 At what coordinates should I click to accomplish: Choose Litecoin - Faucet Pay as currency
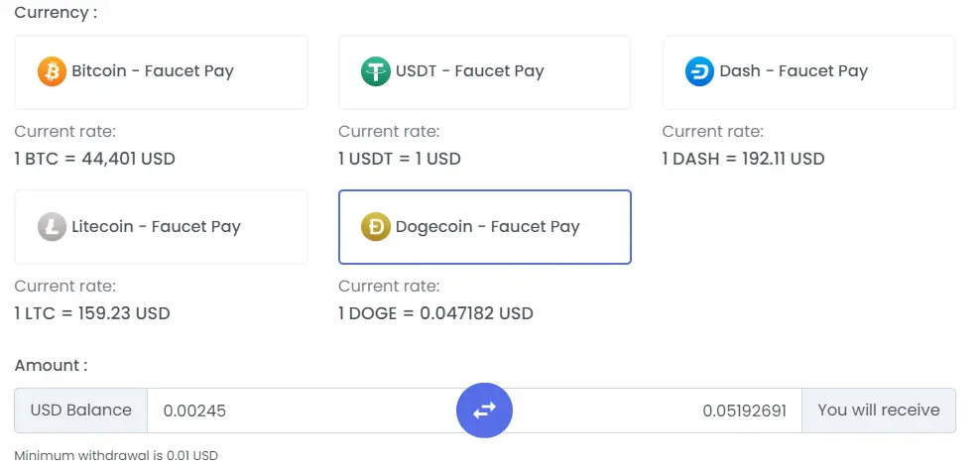(x=162, y=227)
